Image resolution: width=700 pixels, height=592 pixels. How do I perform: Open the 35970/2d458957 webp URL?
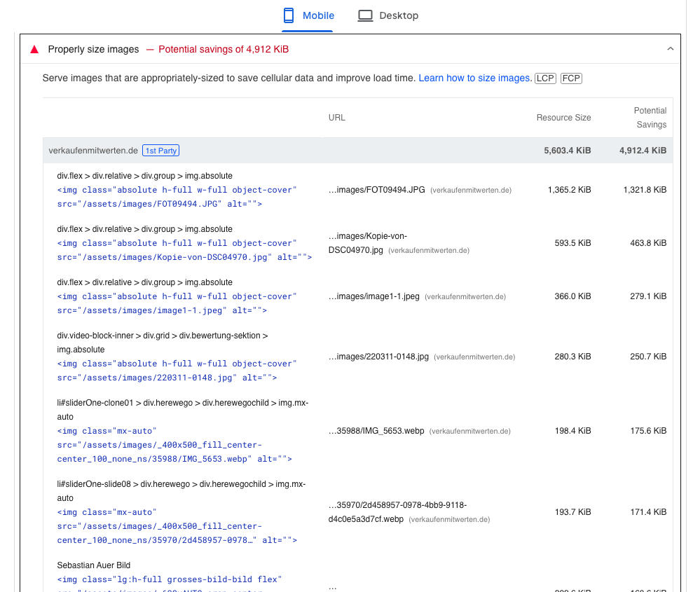pos(397,512)
